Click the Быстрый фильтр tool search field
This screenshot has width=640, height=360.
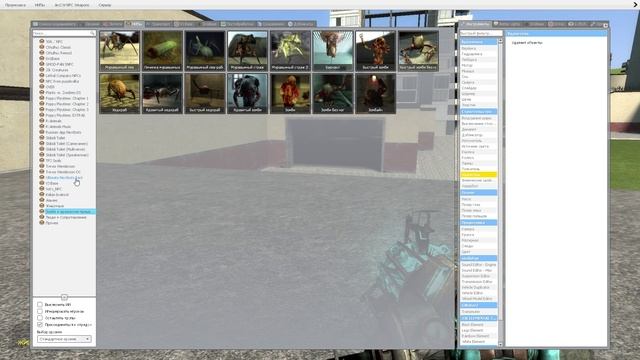point(481,33)
